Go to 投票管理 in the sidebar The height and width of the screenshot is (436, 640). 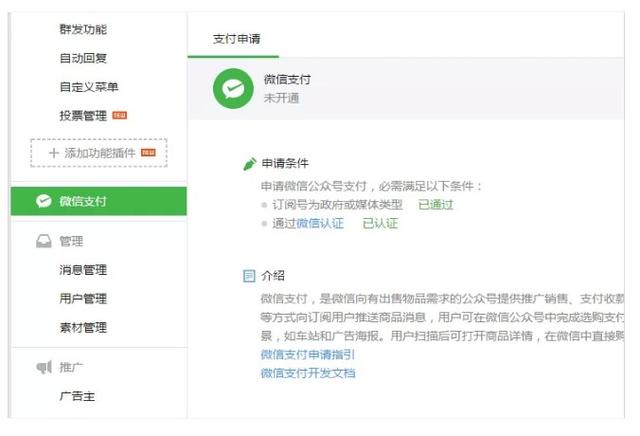pyautogui.click(x=83, y=116)
